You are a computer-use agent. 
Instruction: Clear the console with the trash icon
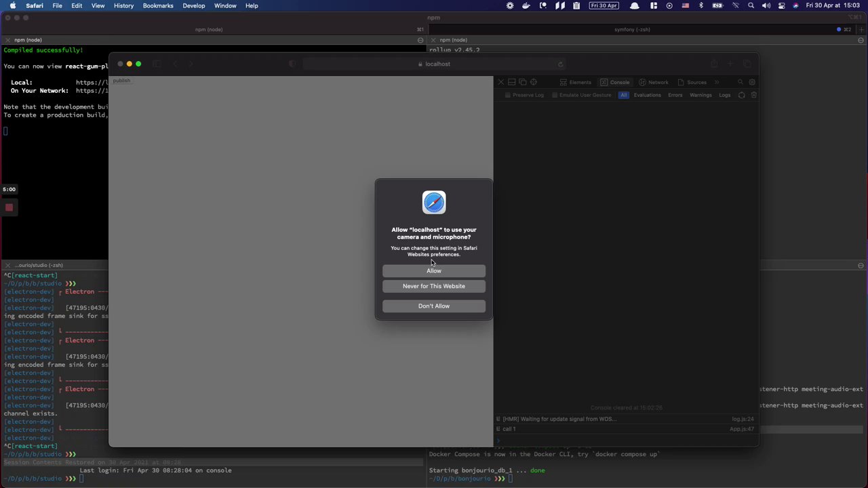pos(753,95)
